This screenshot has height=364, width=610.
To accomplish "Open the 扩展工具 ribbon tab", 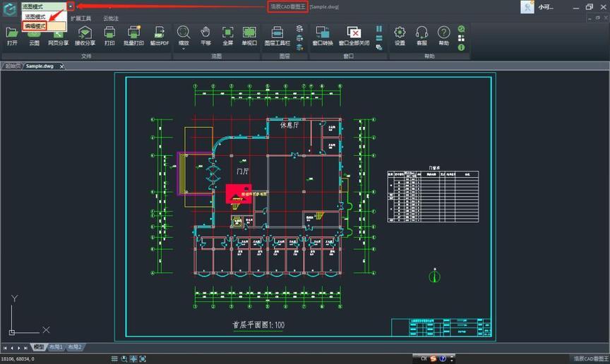I will (x=80, y=18).
